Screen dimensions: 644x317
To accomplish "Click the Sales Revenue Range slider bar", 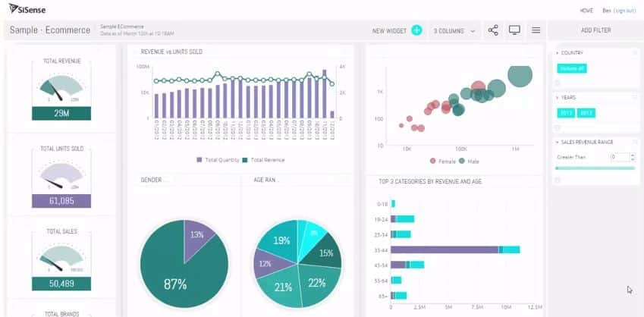I will pos(595,168).
